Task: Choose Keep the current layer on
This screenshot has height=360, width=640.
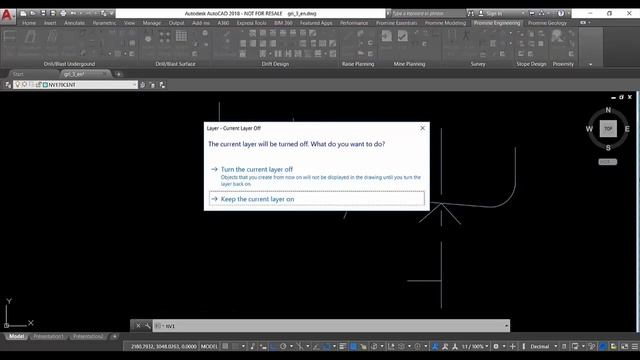Action: pos(317,199)
